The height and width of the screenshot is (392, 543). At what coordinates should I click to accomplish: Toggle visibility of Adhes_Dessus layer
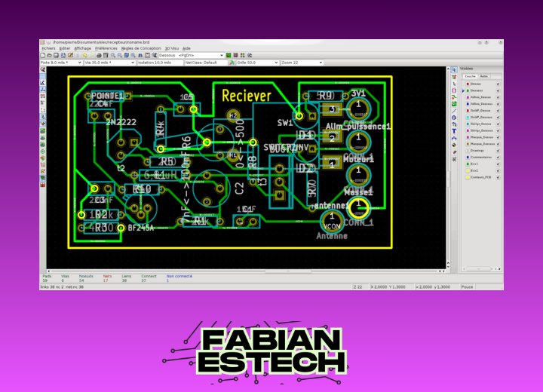[498, 97]
